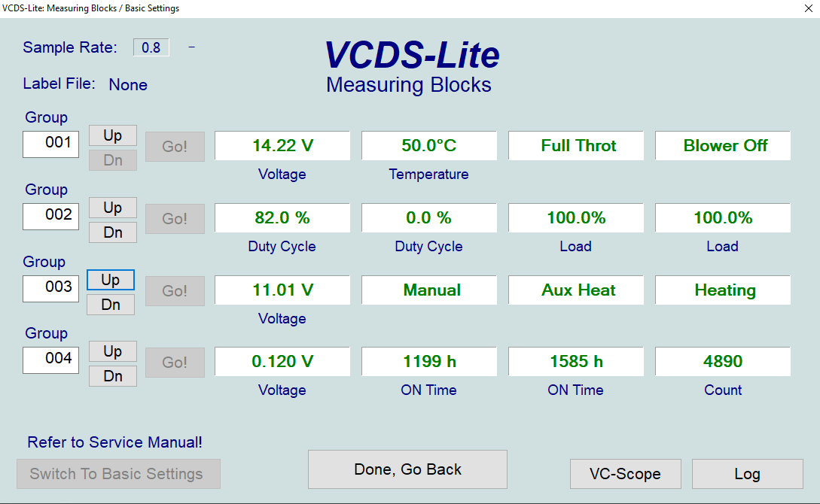Screen dimensions: 820x504
Task: Decrease Group 003 with Dn button
Action: tap(111, 305)
